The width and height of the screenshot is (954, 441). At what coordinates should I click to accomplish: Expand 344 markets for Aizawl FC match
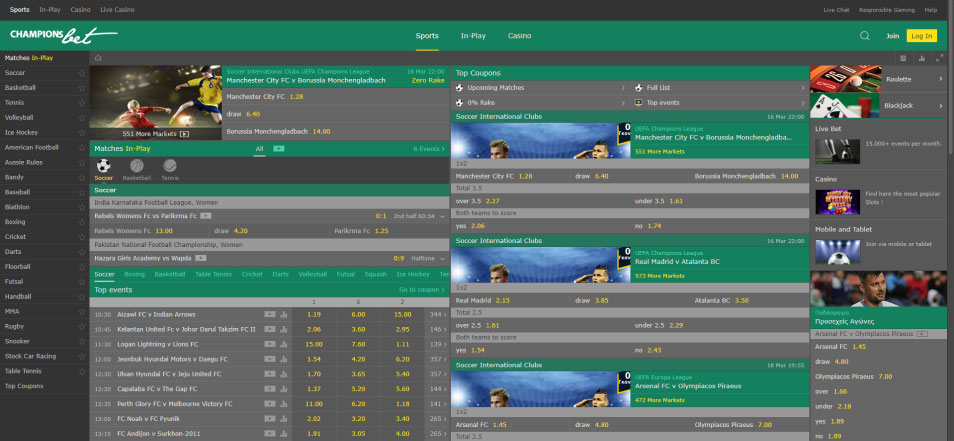coord(438,314)
